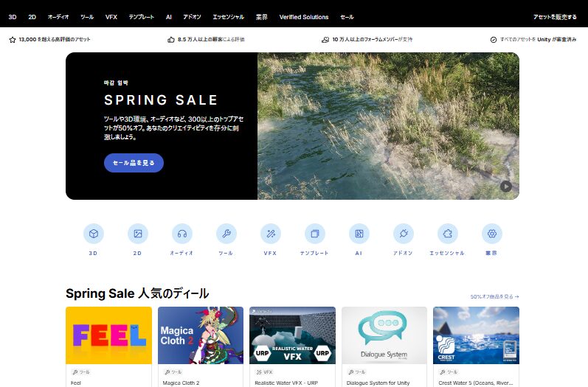Open the セール menu in top navigation

click(x=347, y=17)
